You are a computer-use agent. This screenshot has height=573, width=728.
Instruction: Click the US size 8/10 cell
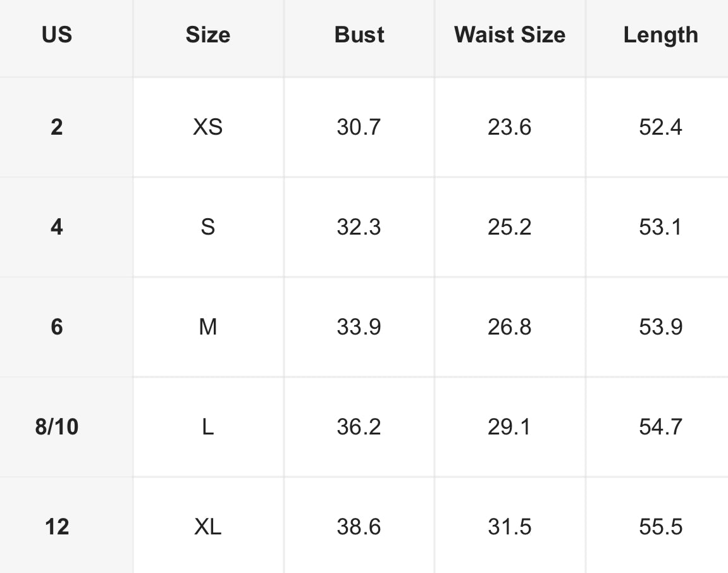point(57,427)
